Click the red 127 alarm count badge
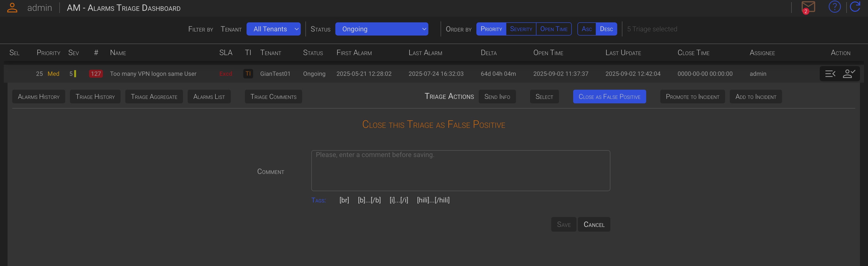The image size is (868, 266). point(96,74)
